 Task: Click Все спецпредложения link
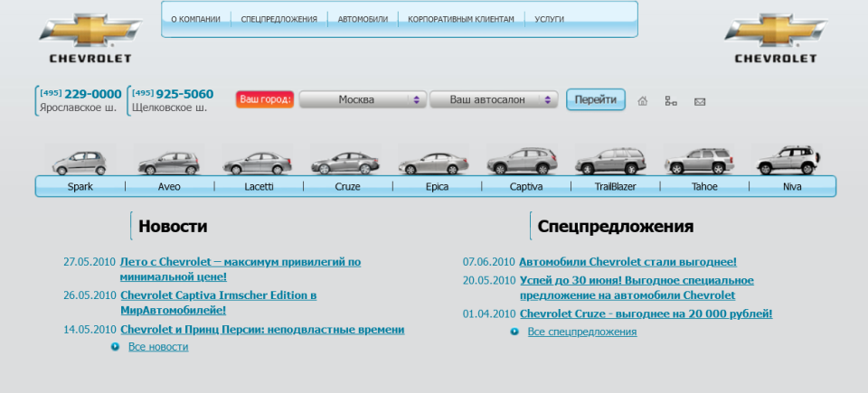582,332
